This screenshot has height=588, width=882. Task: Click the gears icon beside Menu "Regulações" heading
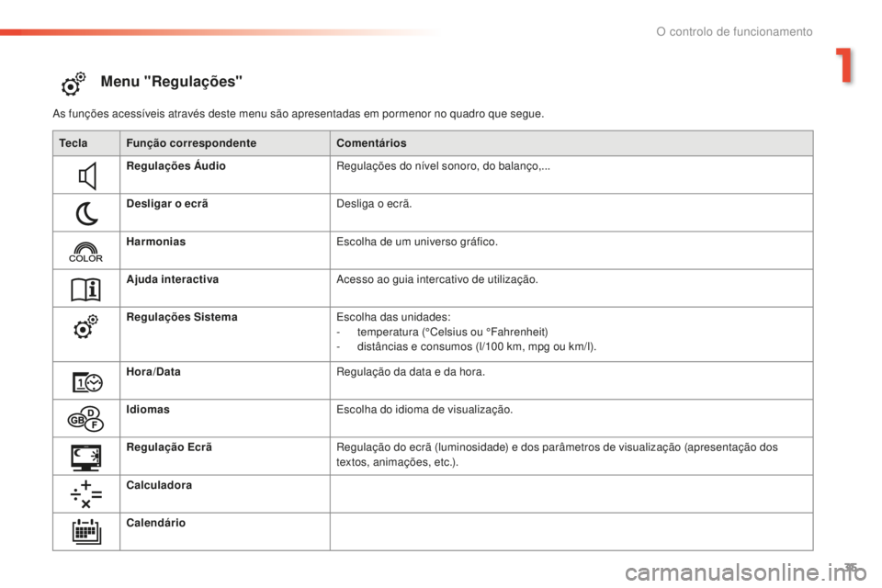73,84
